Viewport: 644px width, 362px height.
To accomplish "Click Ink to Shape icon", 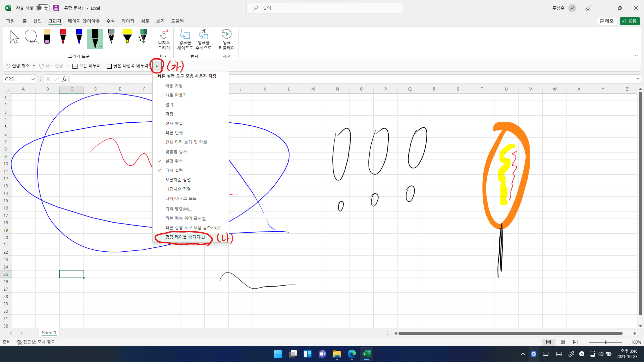I will [x=185, y=34].
